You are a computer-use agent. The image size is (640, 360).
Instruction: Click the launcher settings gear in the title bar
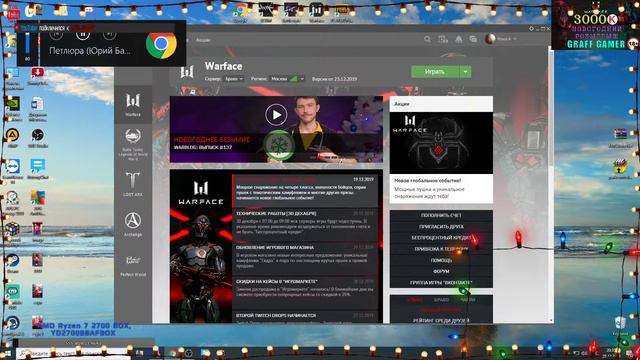click(531, 29)
